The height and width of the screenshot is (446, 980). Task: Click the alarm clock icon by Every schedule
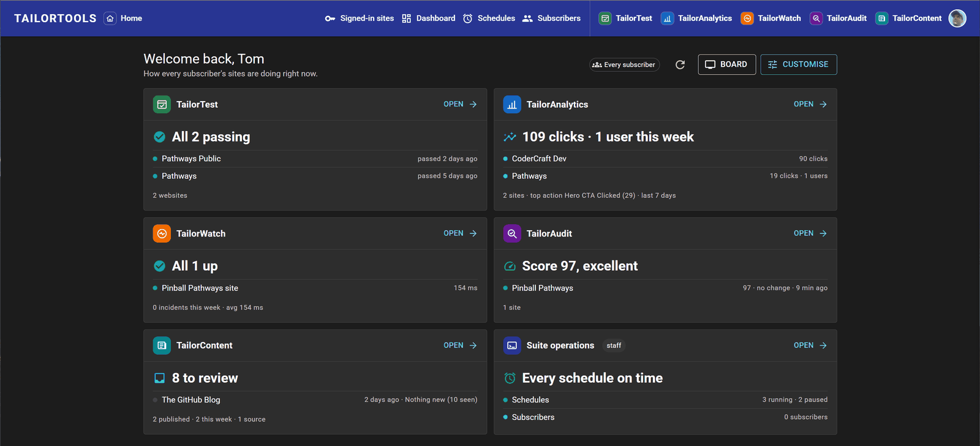point(510,378)
